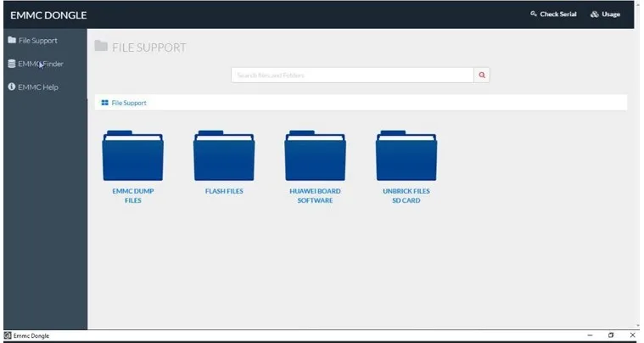This screenshot has height=343, width=644.
Task: Click the red search magnifier button
Action: (482, 76)
